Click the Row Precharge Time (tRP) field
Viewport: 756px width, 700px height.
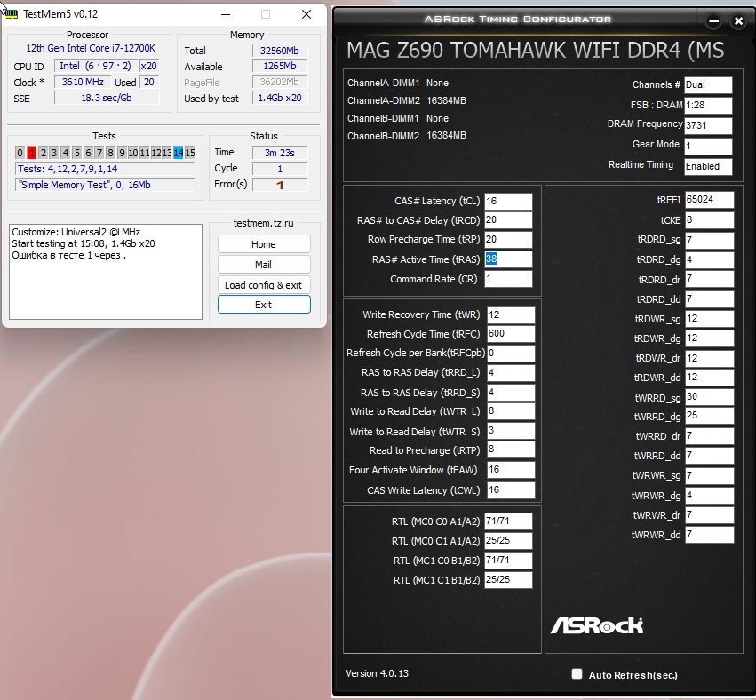[508, 240]
